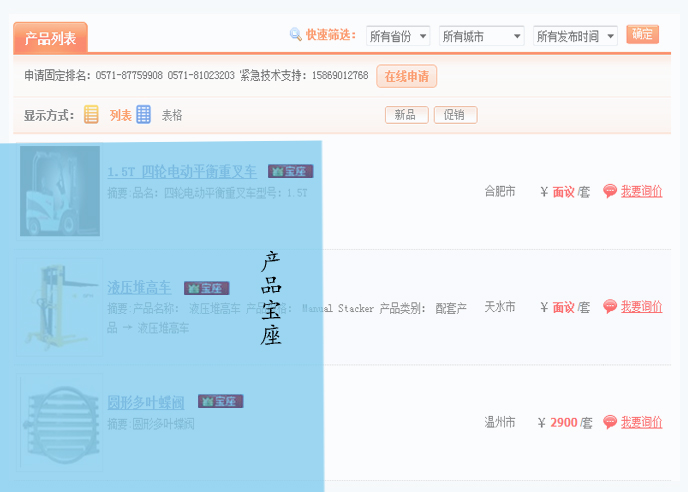This screenshot has height=492, width=688.
Task: Expand the 所有城市 dropdown
Action: (x=481, y=36)
